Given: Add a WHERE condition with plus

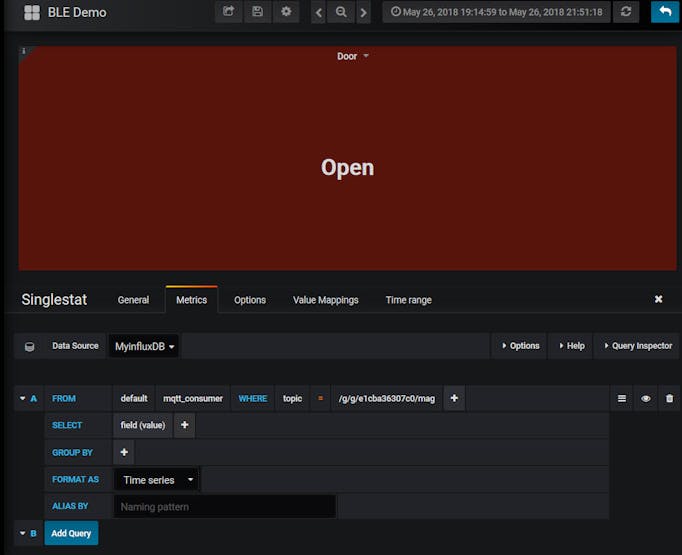Looking at the screenshot, I should click(x=454, y=398).
